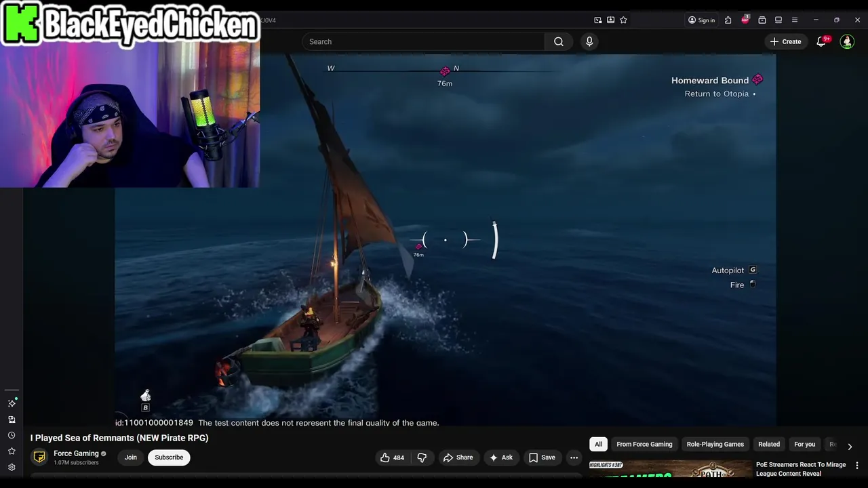Like the video with thumbs up
This screenshot has width=868, height=488.
pyautogui.click(x=392, y=457)
